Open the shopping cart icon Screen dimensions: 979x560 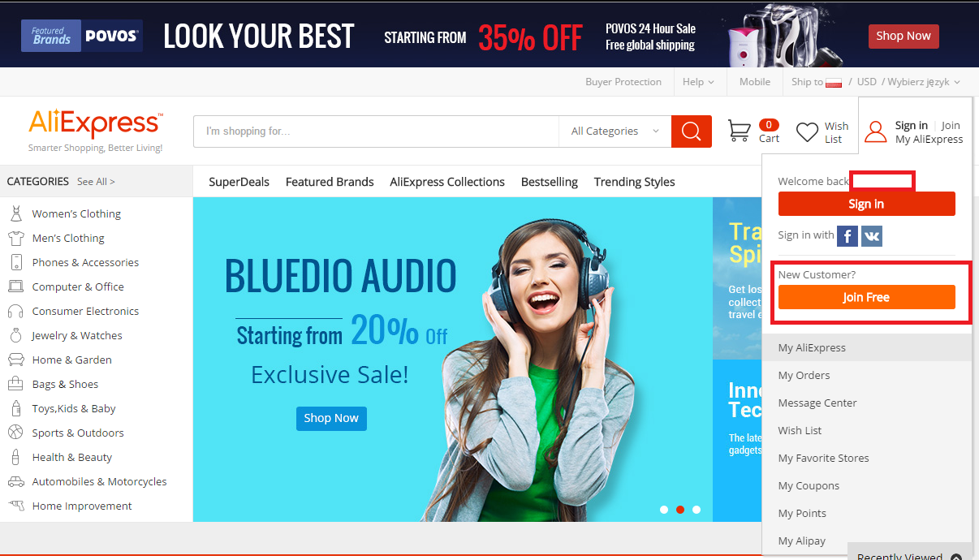coord(739,131)
